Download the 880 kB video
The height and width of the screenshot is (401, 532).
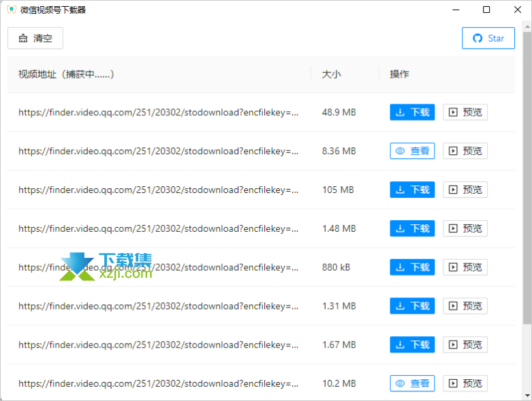tap(412, 267)
